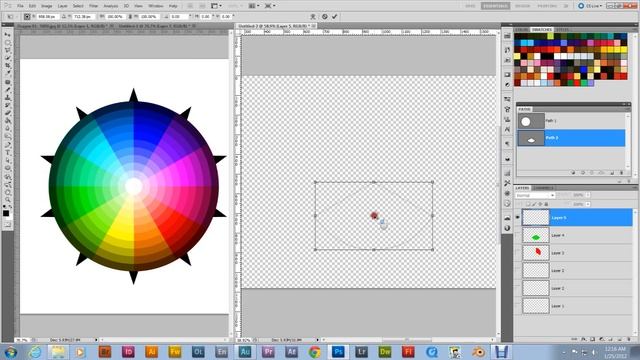Open Adobe Bridge from the taskbar
Viewport: 640px width, 360px height.
click(105, 351)
